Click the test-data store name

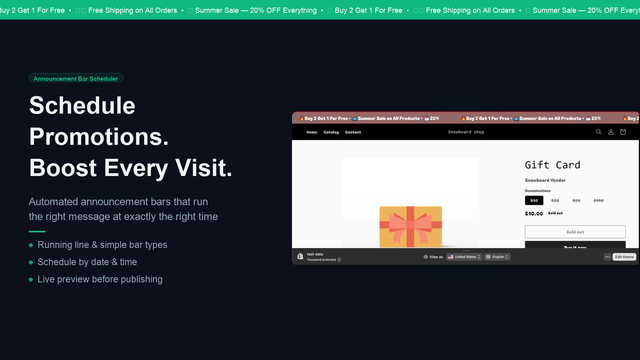coord(315,254)
